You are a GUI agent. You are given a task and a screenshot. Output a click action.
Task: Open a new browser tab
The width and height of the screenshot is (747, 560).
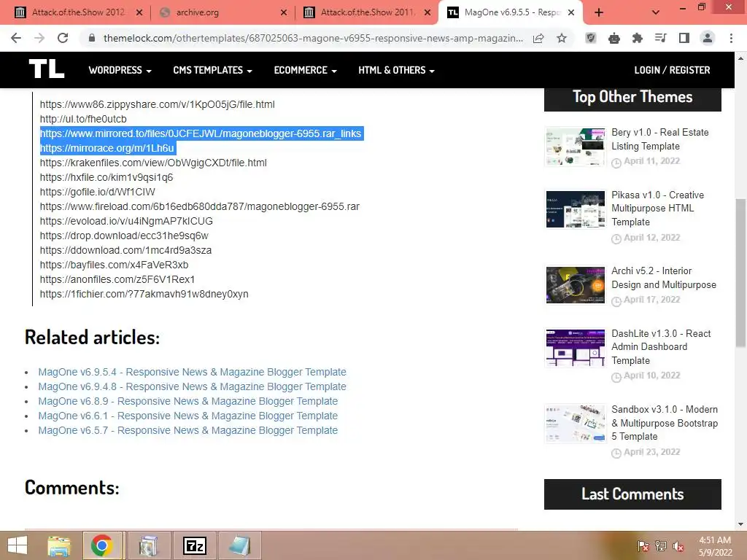(599, 12)
